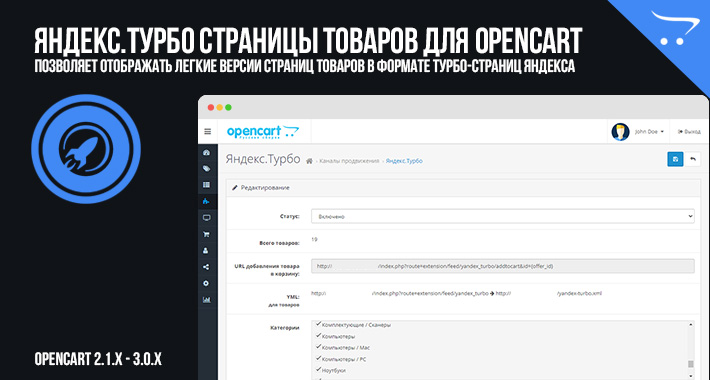
Task: Open the 'Статус' dropdown showing Включено
Action: point(503,216)
